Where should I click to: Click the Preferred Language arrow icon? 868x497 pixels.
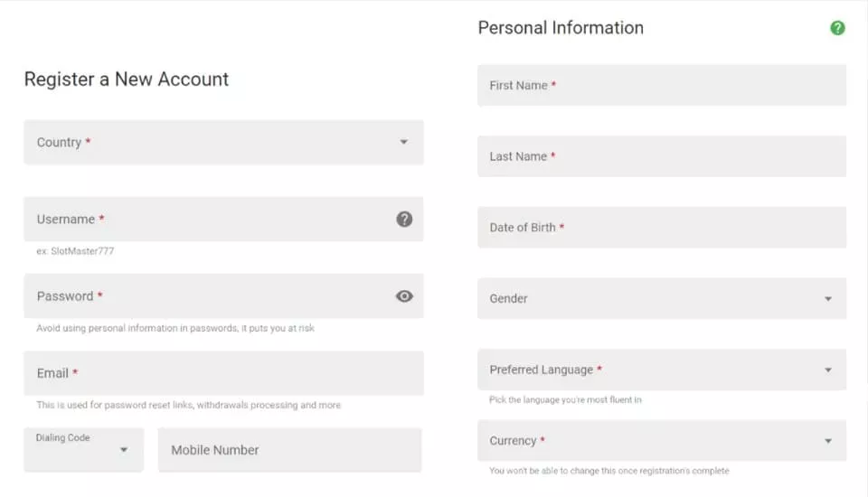click(x=827, y=370)
